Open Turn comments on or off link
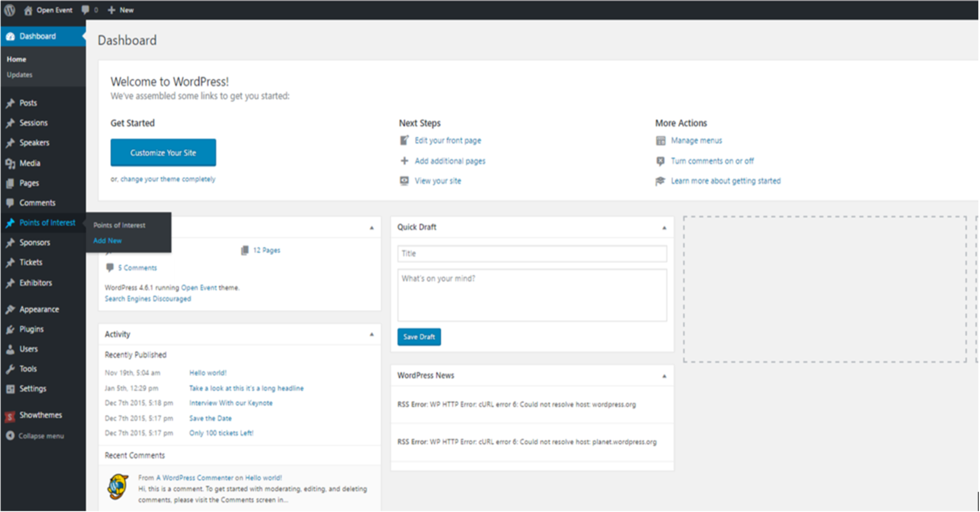Image resolution: width=980 pixels, height=512 pixels. tap(713, 161)
